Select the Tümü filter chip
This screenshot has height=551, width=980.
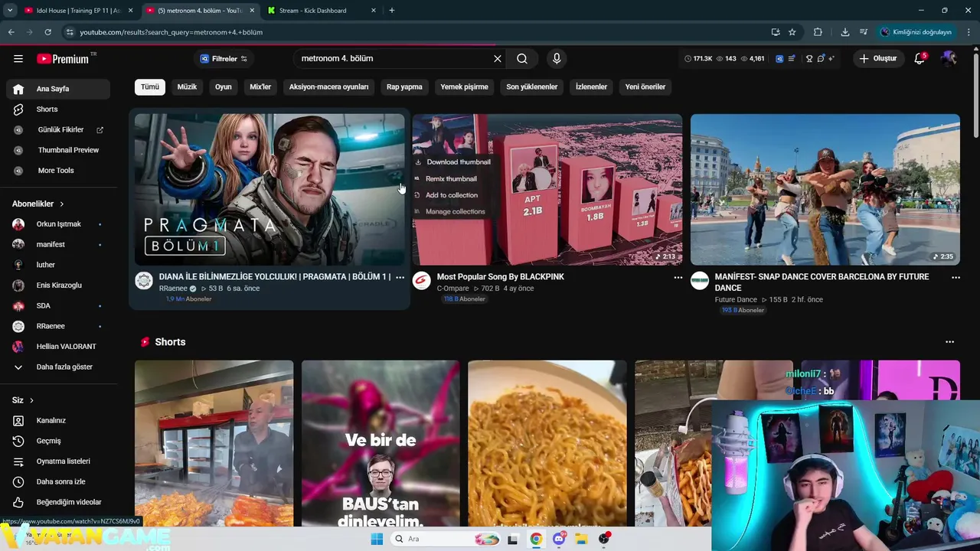(150, 87)
